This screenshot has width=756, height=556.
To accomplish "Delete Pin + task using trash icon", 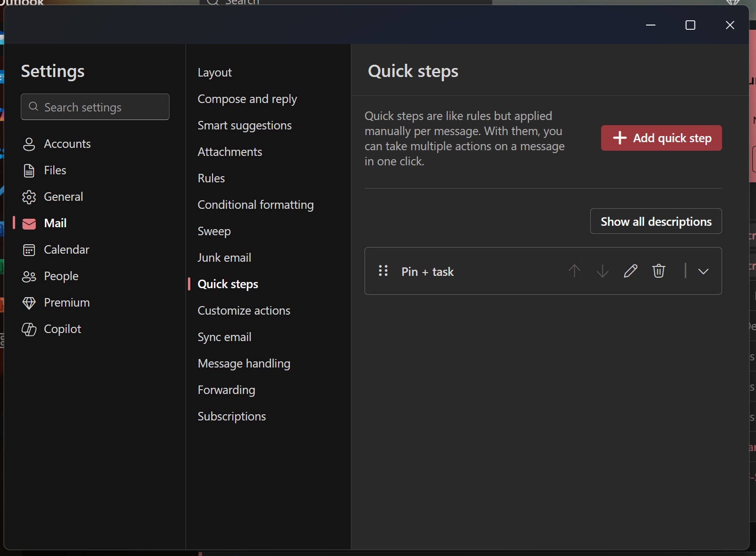I will [659, 271].
